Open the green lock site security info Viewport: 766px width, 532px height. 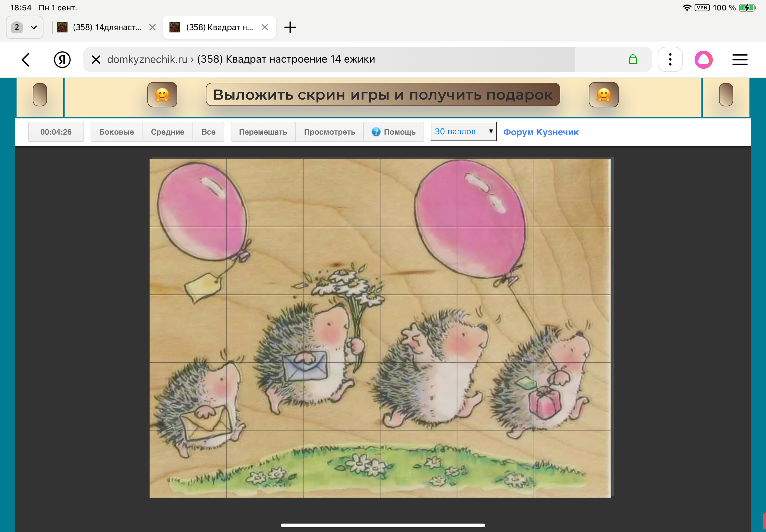(x=633, y=59)
